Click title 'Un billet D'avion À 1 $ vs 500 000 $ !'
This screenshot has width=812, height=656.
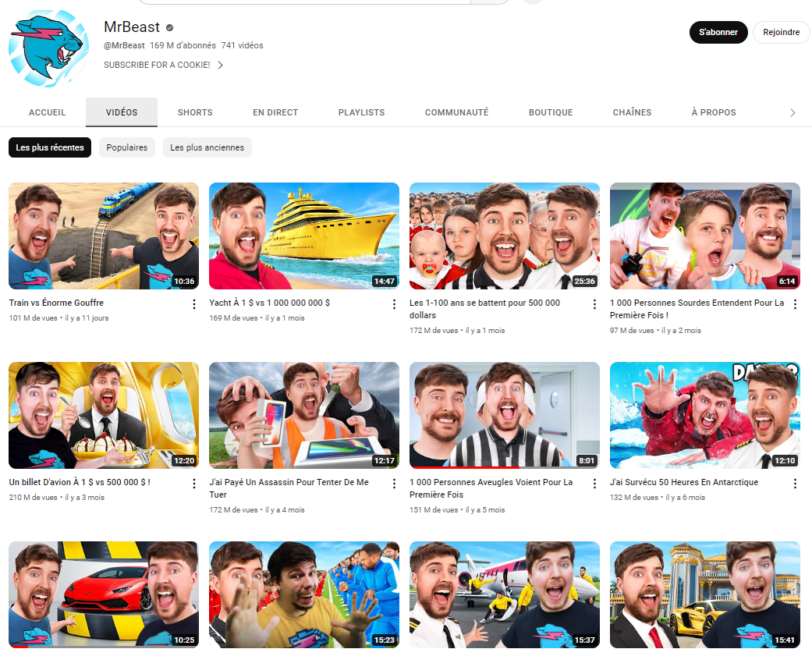pos(80,482)
